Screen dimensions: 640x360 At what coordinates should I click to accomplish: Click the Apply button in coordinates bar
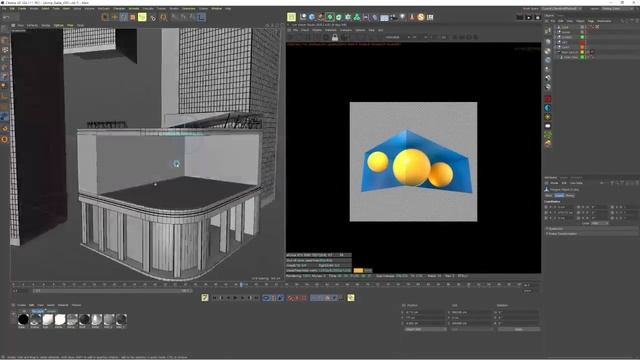click(518, 329)
